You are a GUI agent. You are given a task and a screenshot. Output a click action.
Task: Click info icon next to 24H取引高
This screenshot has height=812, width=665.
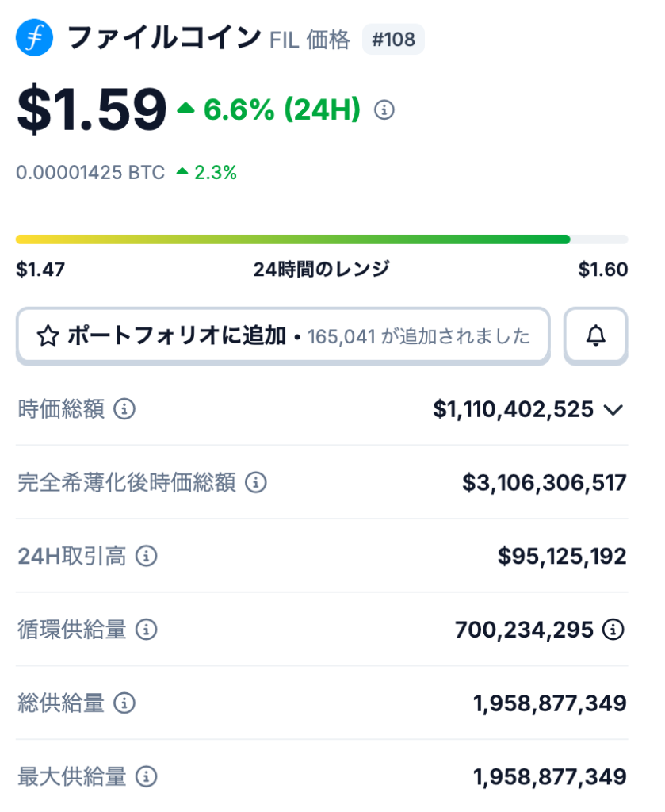(146, 556)
